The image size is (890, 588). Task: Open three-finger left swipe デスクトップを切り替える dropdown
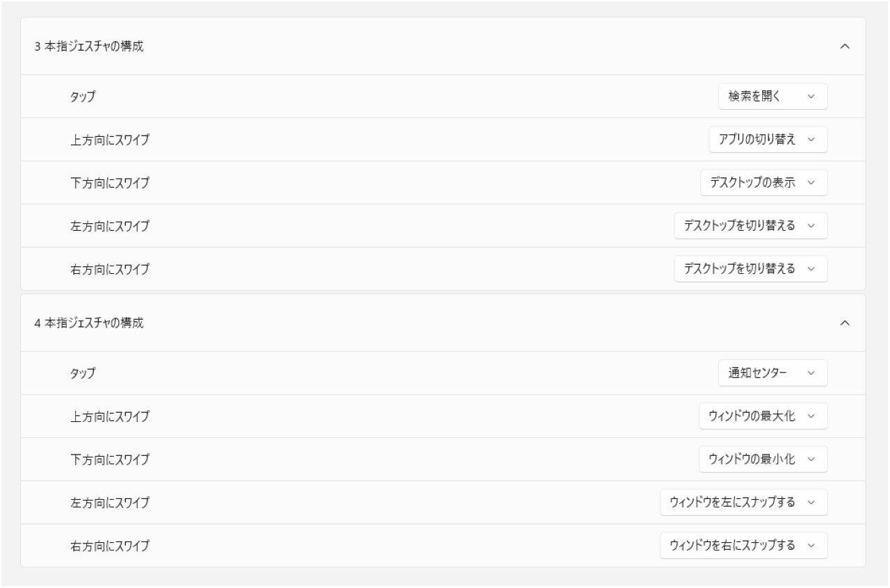(750, 226)
